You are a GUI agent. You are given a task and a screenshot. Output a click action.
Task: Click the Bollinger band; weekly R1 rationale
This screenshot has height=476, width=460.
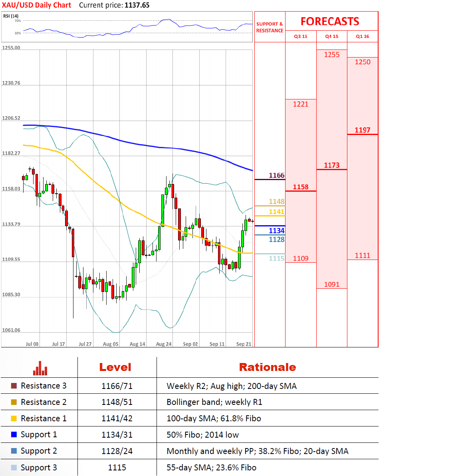click(x=214, y=402)
